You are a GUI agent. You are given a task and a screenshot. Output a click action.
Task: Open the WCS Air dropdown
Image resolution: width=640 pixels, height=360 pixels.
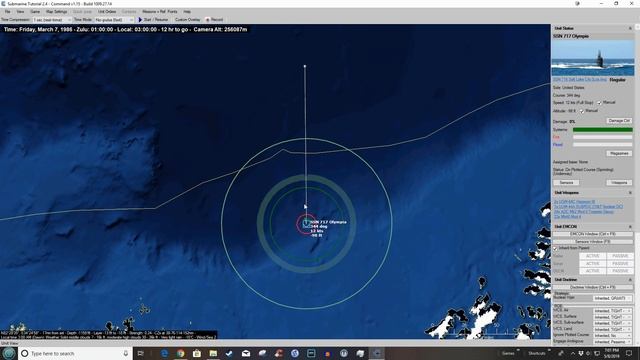[x=612, y=311]
